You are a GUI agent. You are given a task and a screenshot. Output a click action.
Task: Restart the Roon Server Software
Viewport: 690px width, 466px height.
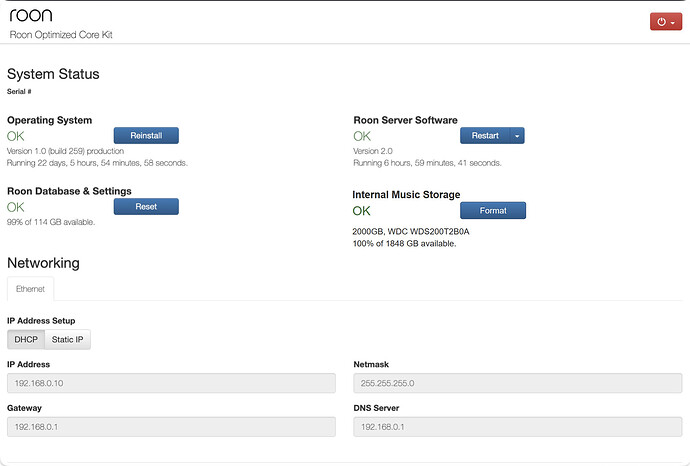pyautogui.click(x=485, y=136)
